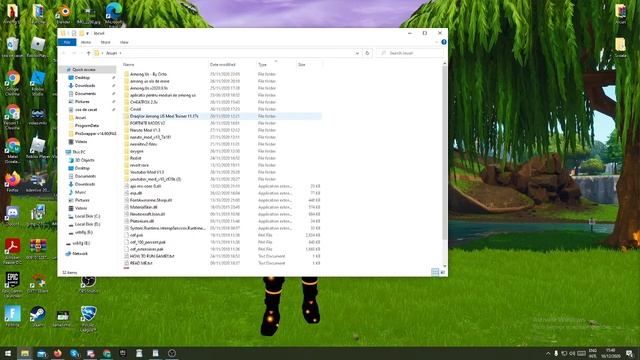
Task: Open the View ribbon tab
Action: [124, 42]
